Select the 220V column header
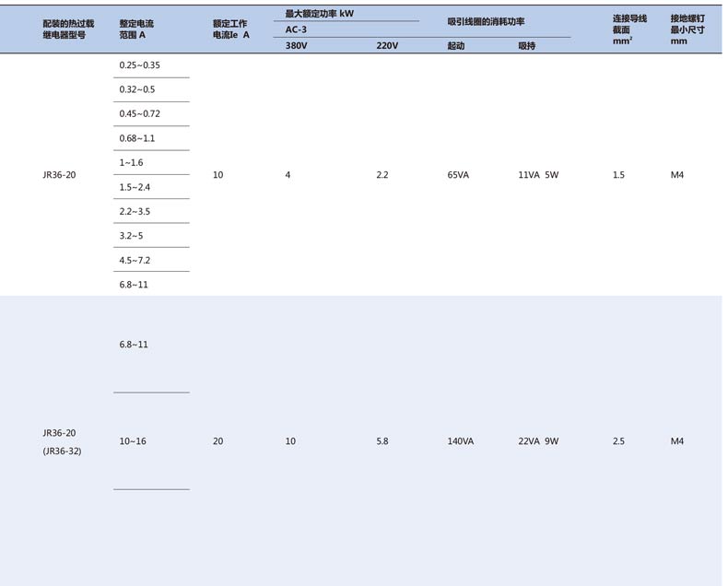Image resolution: width=728 pixels, height=586 pixels. click(x=387, y=45)
